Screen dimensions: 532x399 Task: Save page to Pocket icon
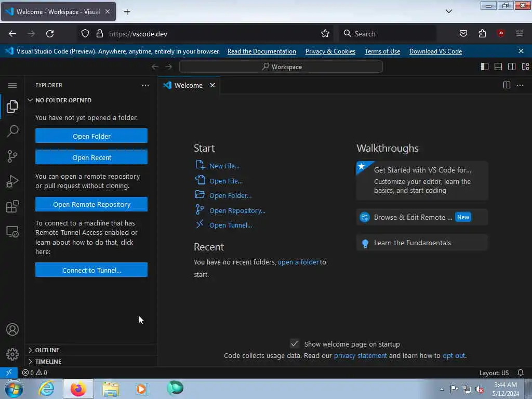pos(463,33)
